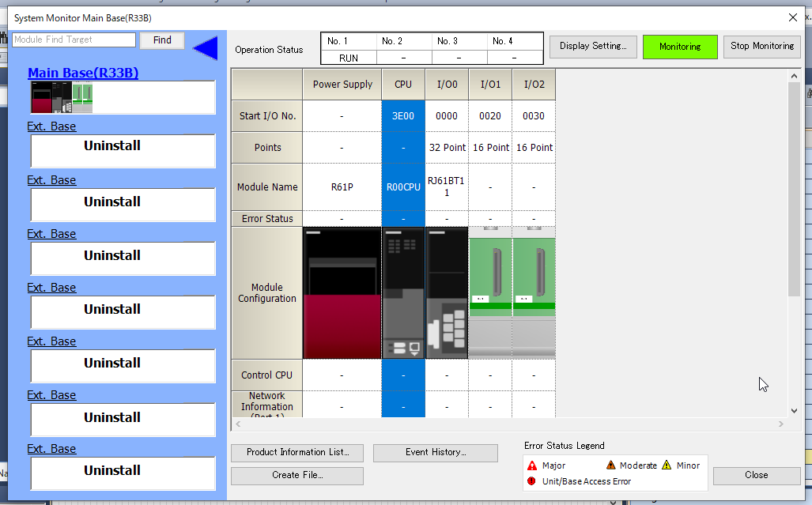
Task: Click the Main Base(R33B) link
Action: (x=83, y=73)
